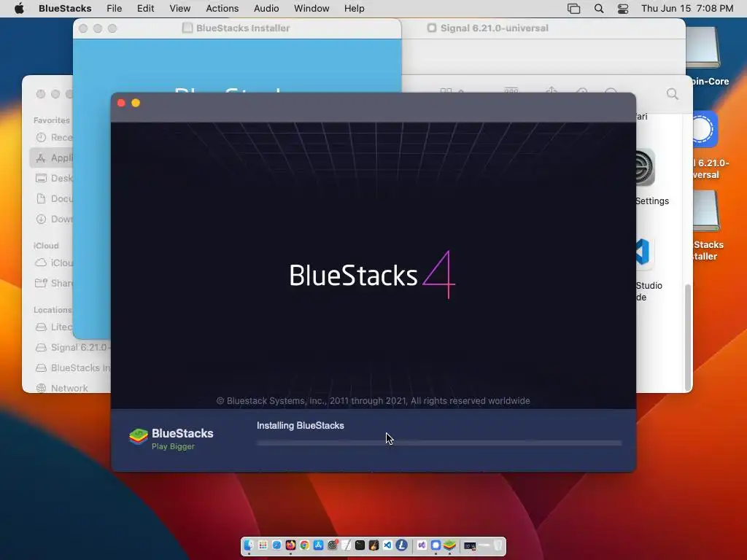
Task: Open the View menu
Action: [x=179, y=9]
